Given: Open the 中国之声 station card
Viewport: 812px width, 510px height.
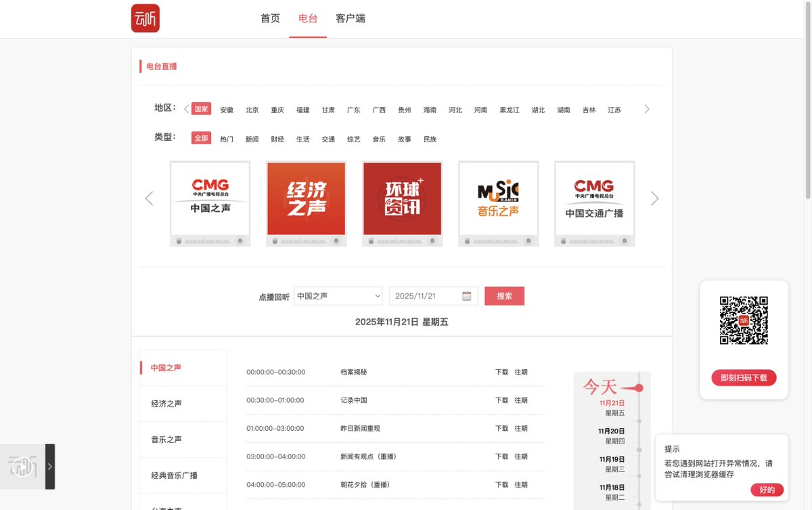Looking at the screenshot, I should pos(210,203).
